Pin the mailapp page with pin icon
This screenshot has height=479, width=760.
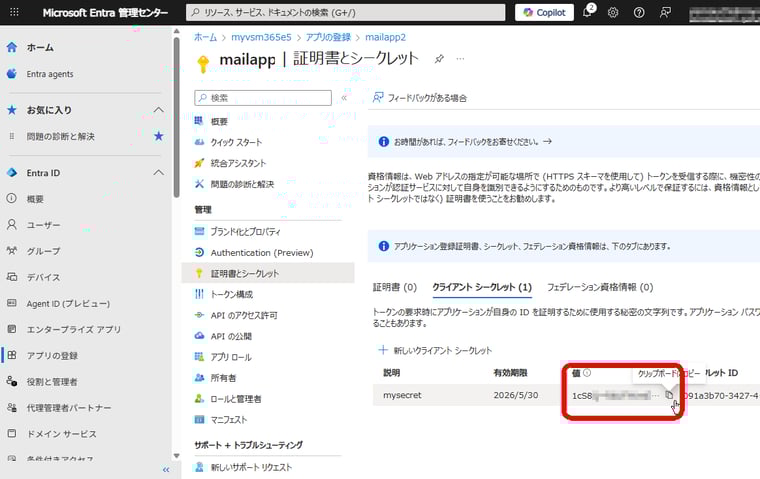click(x=439, y=59)
